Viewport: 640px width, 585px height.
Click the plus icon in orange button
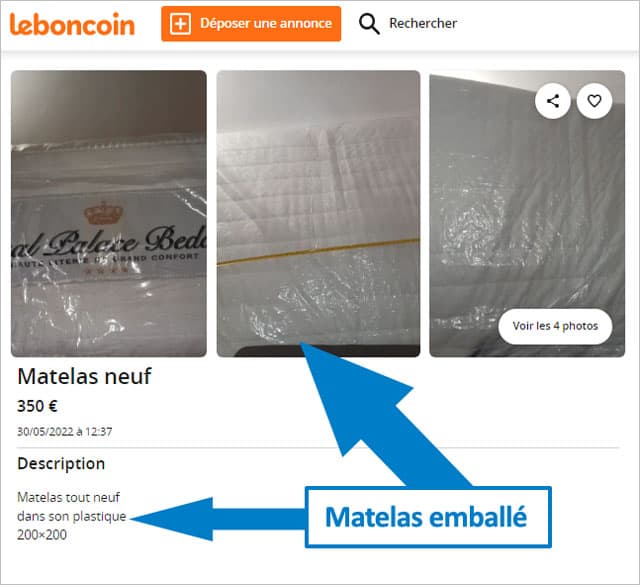coord(180,24)
